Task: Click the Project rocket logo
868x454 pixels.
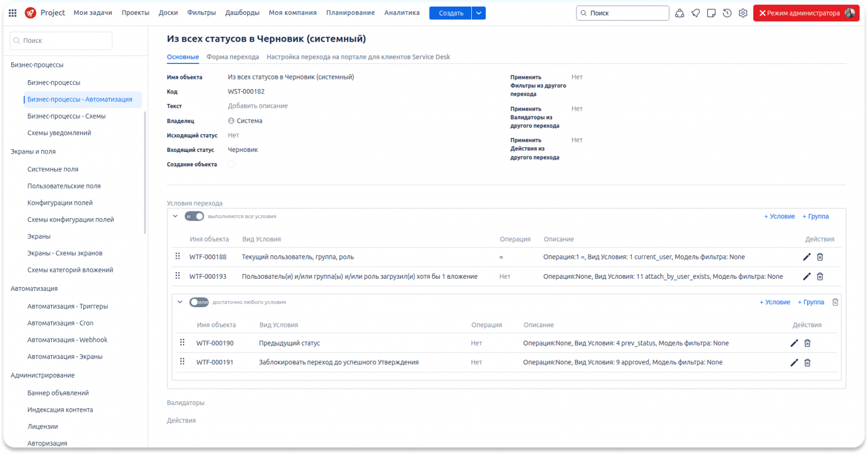Action: tap(31, 13)
